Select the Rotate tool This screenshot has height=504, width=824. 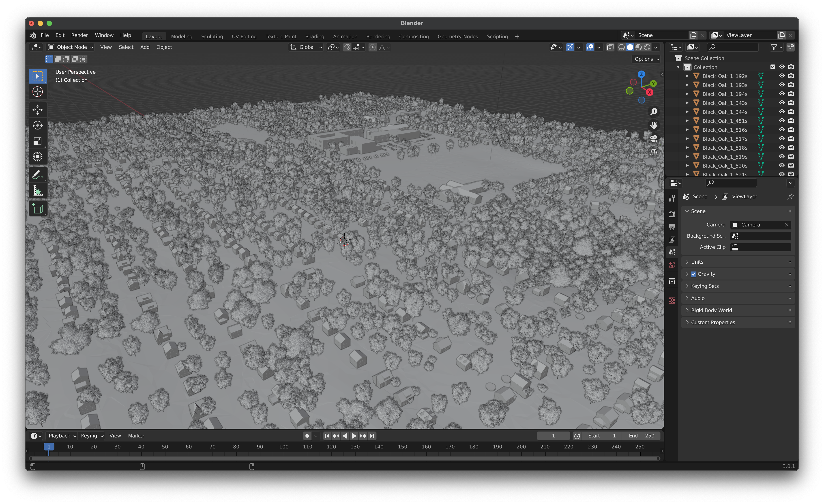tap(38, 125)
